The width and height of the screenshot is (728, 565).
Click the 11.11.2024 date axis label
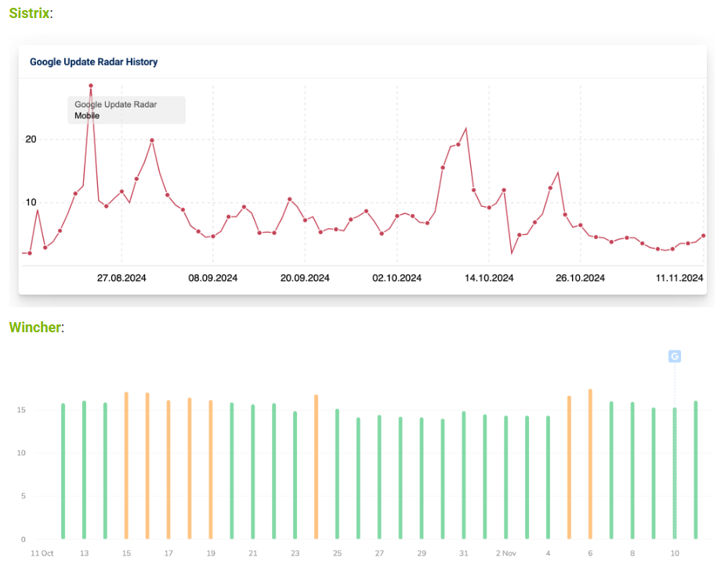(x=679, y=278)
